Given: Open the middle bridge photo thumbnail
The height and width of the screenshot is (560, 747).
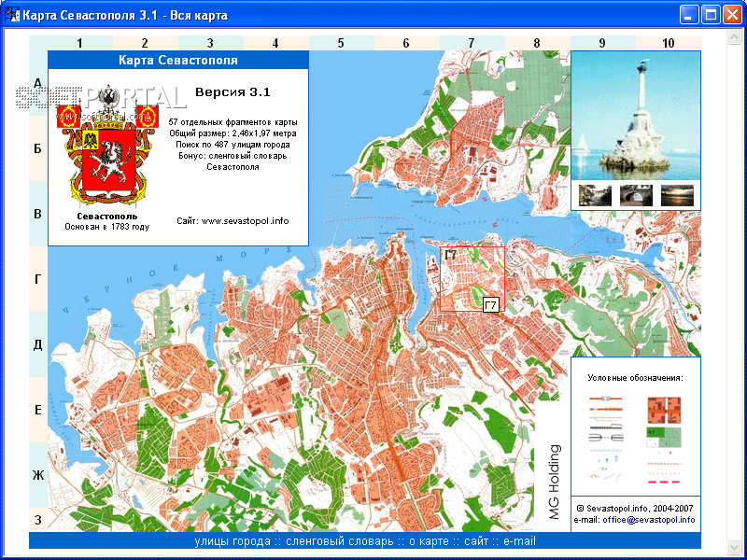Looking at the screenshot, I should point(636,195).
